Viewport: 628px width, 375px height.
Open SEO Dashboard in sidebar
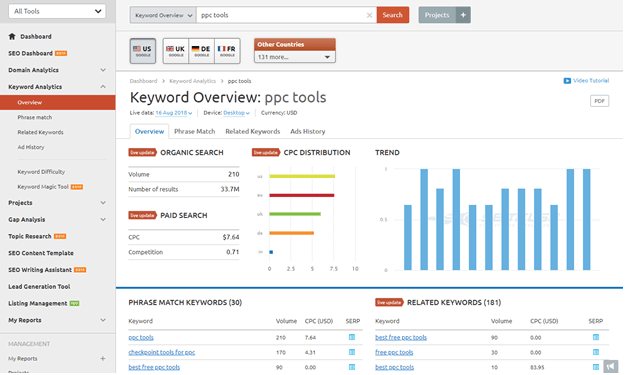coord(30,53)
